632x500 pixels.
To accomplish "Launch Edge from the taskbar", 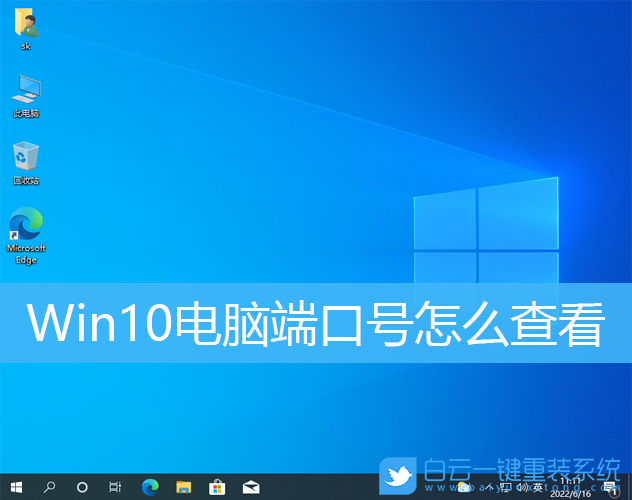I will pyautogui.click(x=150, y=488).
